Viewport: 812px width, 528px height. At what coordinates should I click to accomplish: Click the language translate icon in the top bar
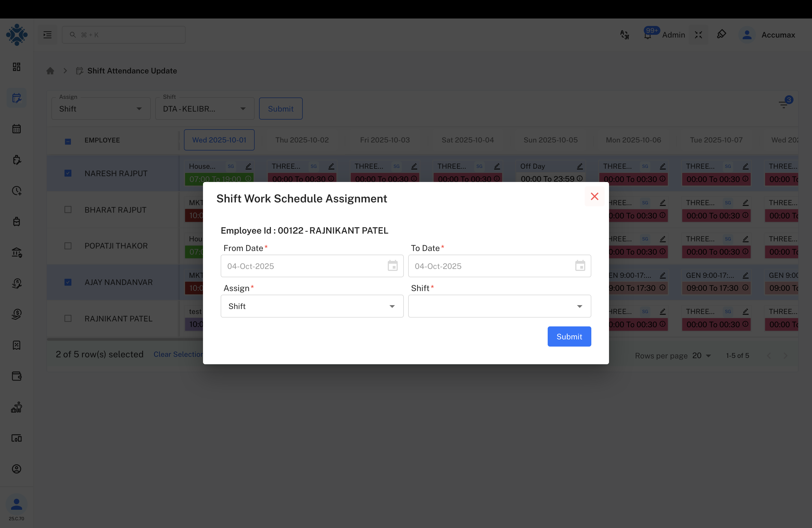(625, 35)
